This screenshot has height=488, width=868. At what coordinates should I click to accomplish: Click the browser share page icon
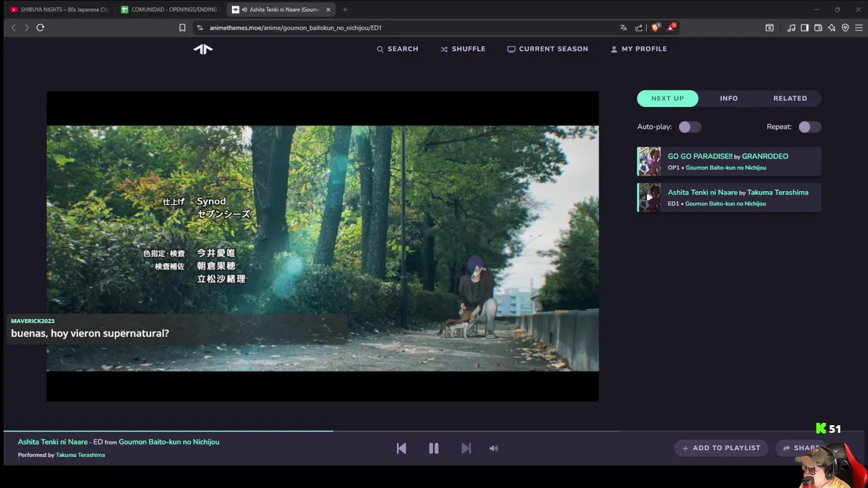pos(639,28)
